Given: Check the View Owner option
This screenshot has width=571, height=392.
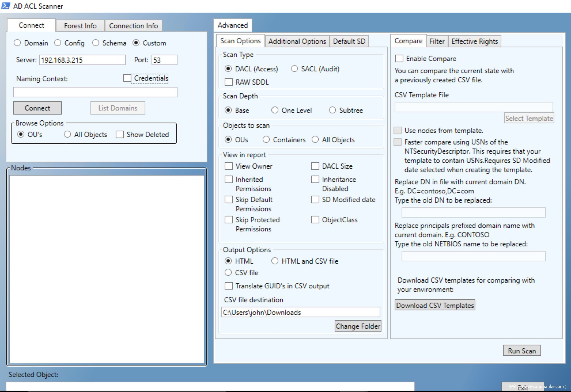Looking at the screenshot, I should click(229, 166).
